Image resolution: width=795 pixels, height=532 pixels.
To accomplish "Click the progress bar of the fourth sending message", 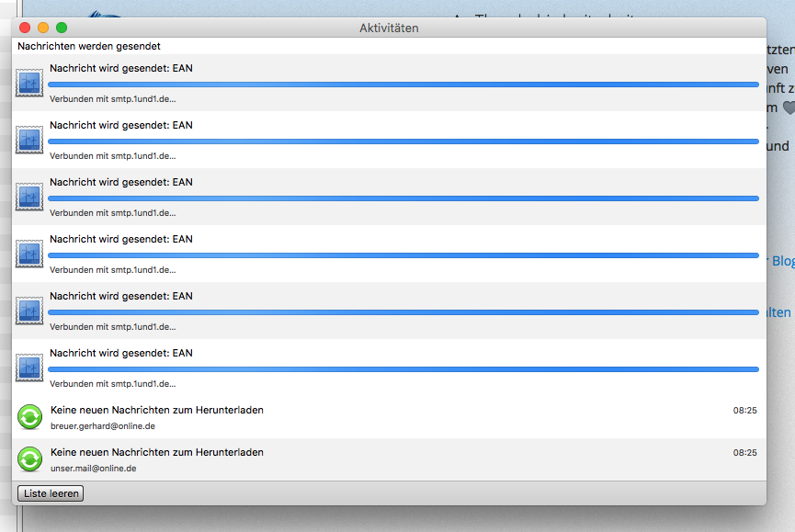I will coord(403,255).
